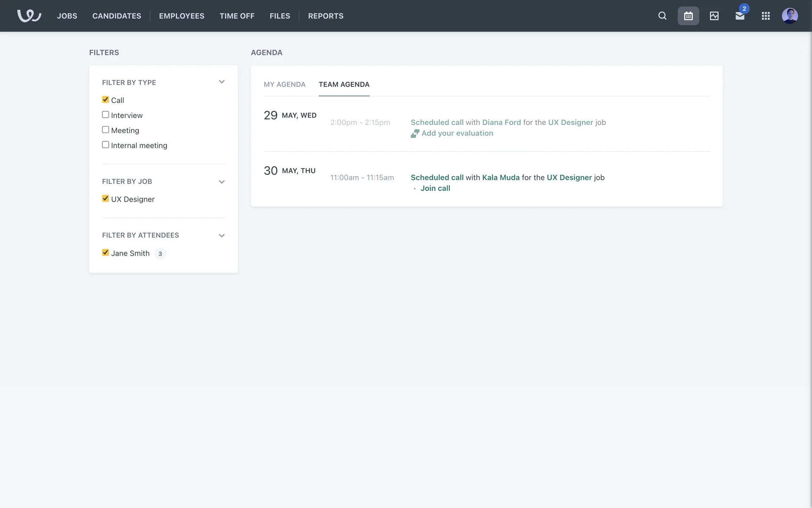Click the activity chart icon

714,16
